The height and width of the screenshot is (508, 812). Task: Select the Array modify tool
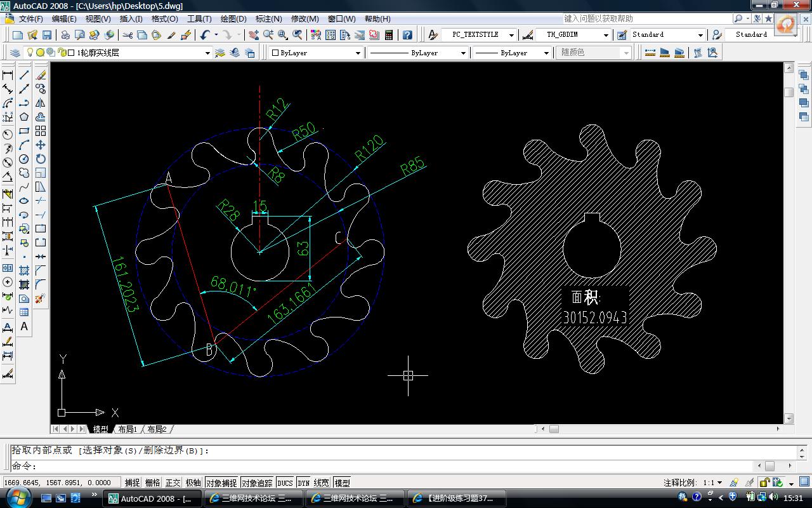(41, 131)
